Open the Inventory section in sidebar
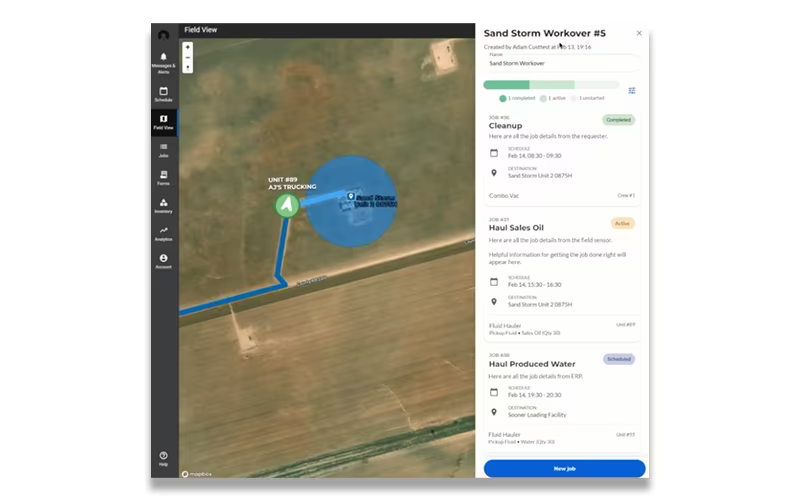Screen dimensions: 800x500 [163, 206]
